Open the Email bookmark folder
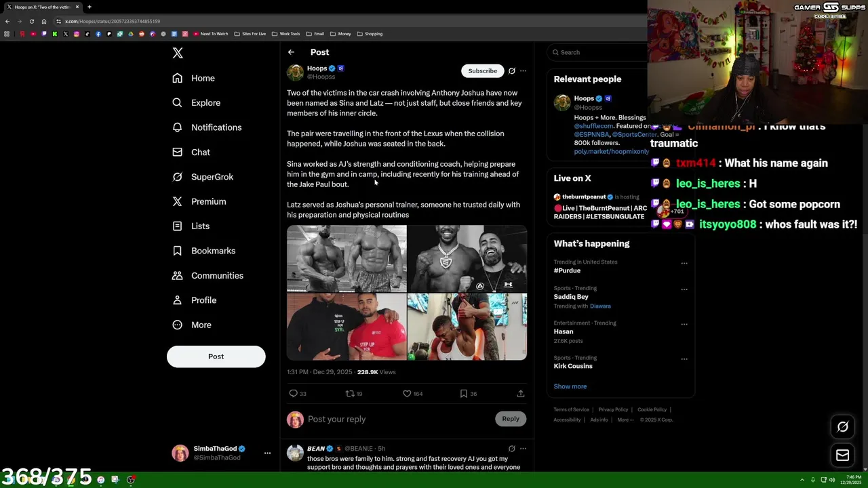Viewport: 868px width, 488px height. (x=315, y=34)
